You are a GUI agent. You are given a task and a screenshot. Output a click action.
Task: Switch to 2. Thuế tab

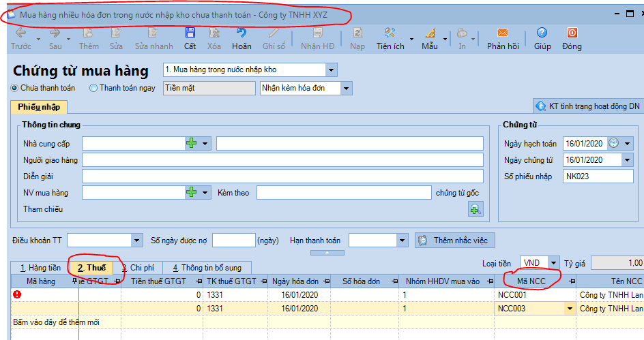[x=91, y=268]
